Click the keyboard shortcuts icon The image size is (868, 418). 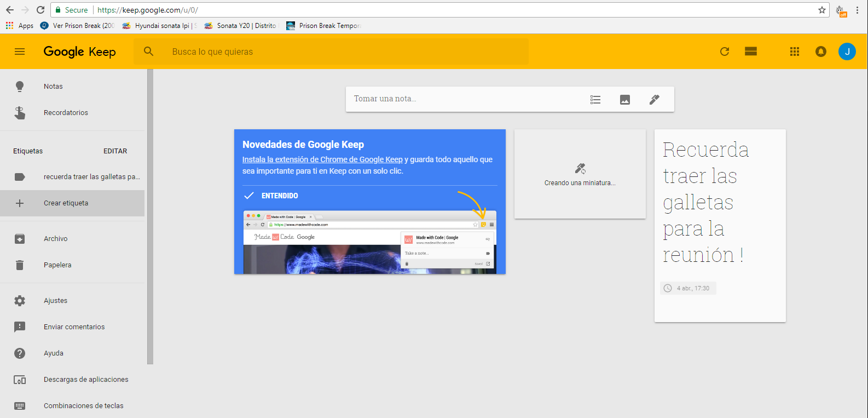coord(20,406)
